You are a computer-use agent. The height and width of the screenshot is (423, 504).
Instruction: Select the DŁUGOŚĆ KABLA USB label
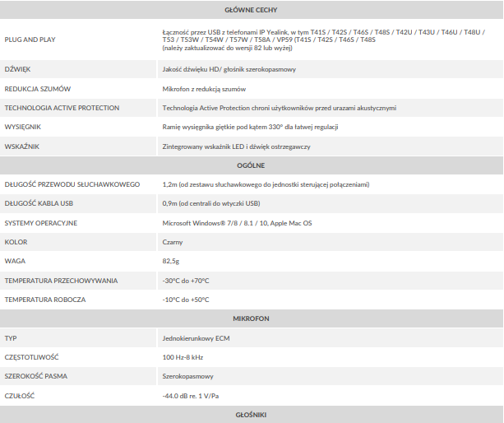(x=39, y=203)
